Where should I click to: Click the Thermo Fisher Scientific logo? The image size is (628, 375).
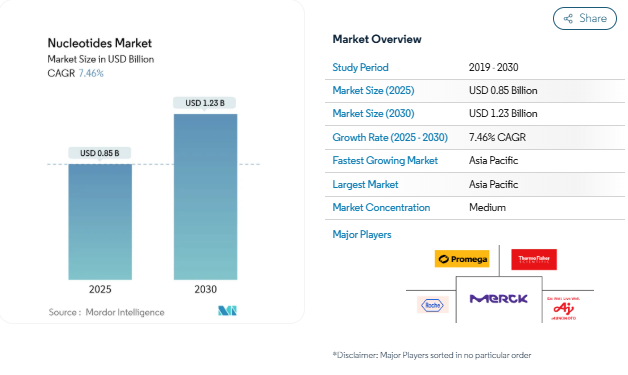(534, 259)
